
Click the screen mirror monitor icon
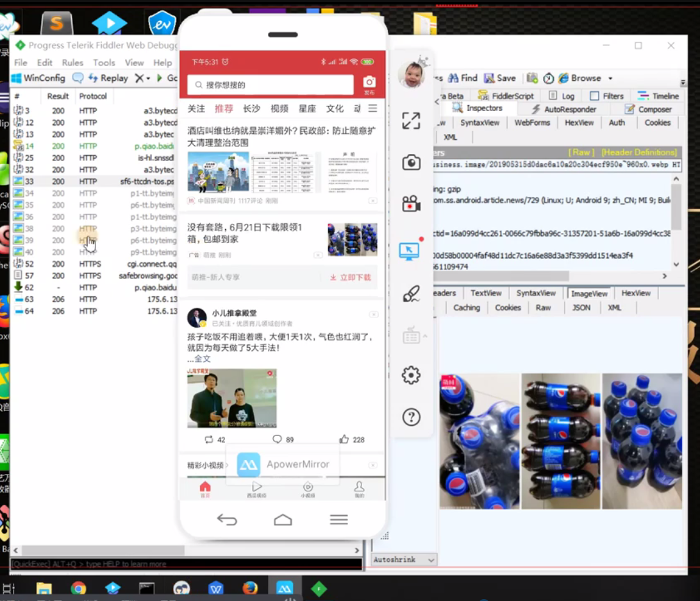click(x=410, y=251)
